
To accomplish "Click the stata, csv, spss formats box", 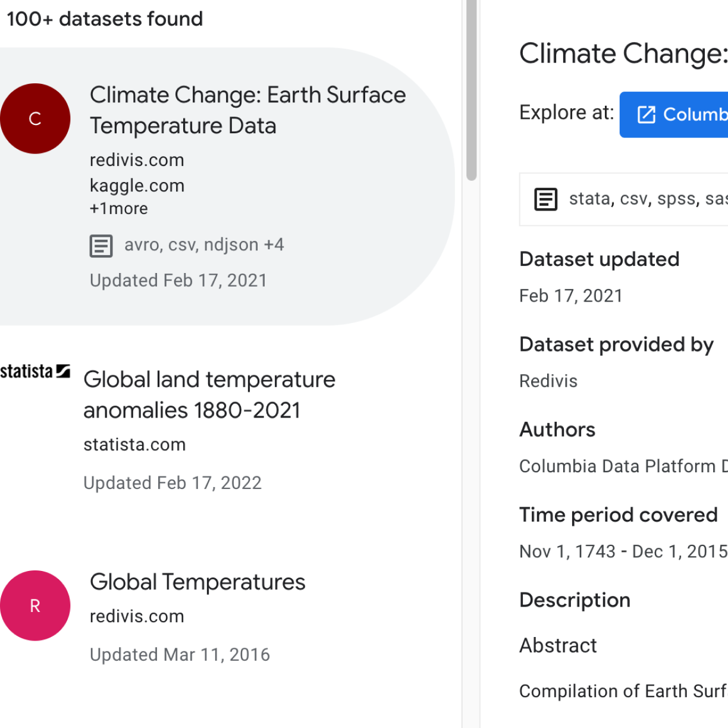I will (x=623, y=199).
